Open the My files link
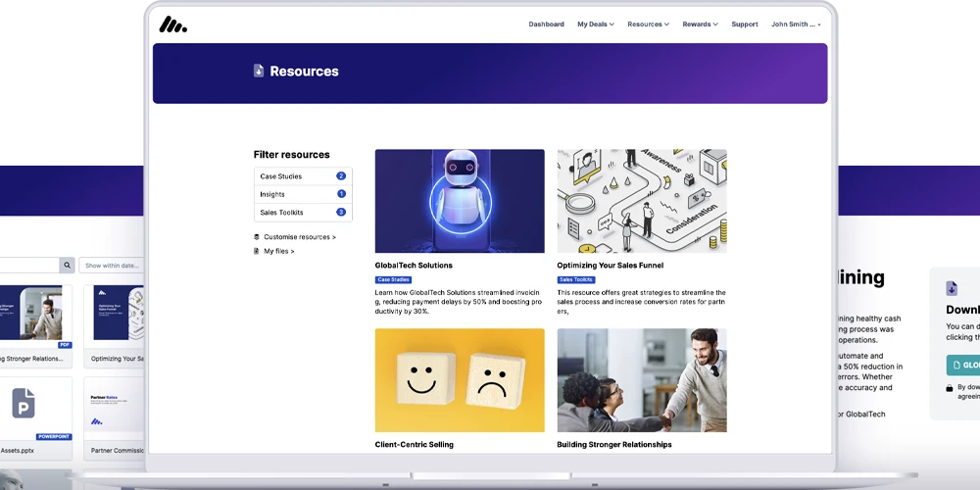The height and width of the screenshot is (490, 980). click(278, 251)
